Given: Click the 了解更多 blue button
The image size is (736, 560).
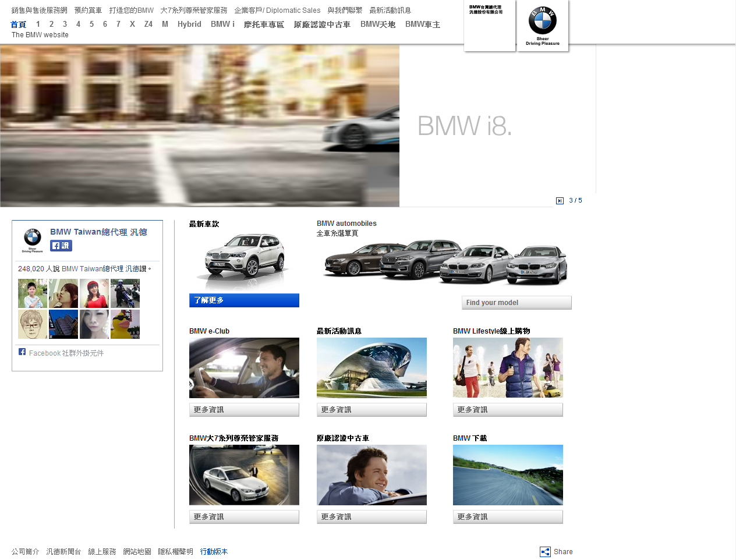Looking at the screenshot, I should (x=244, y=300).
